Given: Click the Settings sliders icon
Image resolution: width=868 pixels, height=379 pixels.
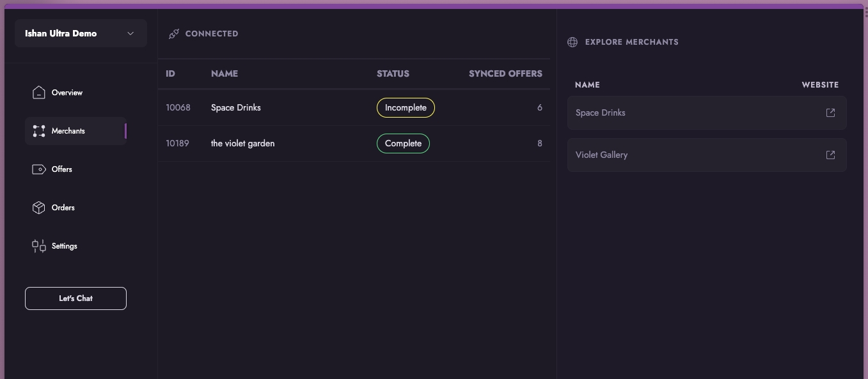Looking at the screenshot, I should [39, 246].
